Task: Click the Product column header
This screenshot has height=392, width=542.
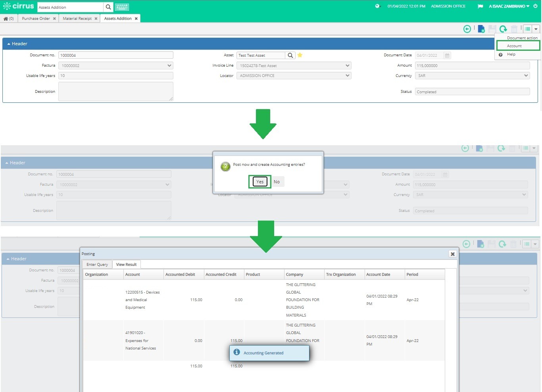Action: click(x=264, y=275)
